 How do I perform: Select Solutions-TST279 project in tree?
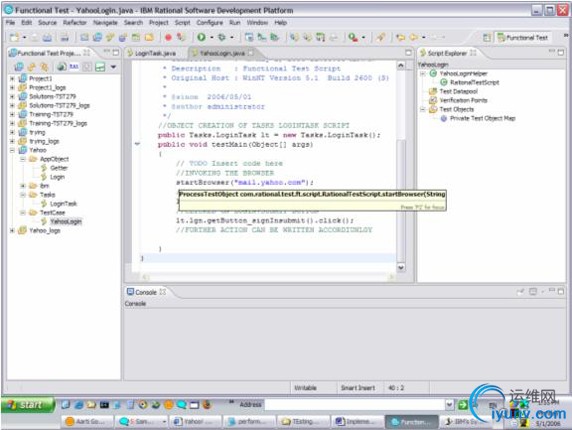pyautogui.click(x=53, y=96)
